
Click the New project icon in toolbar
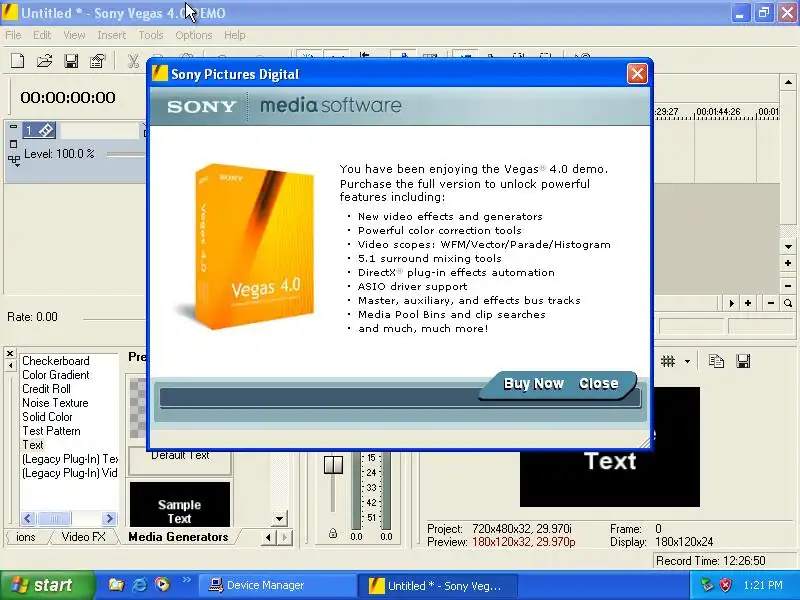[x=18, y=61]
